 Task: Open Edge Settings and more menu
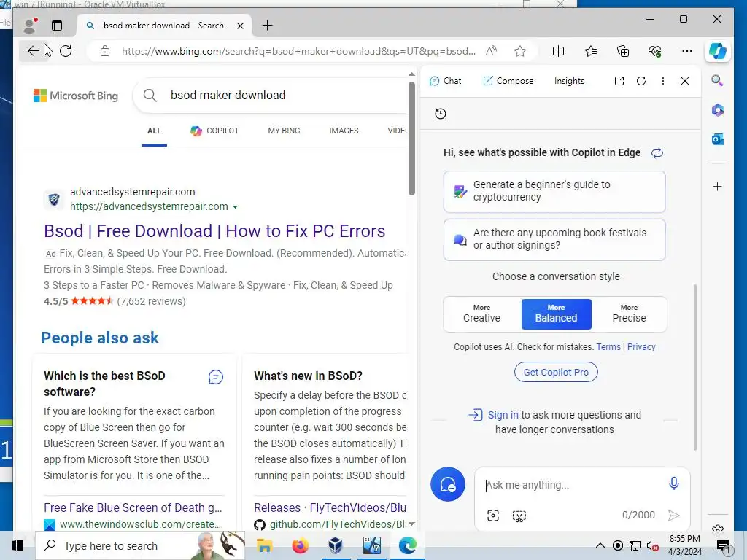click(x=687, y=51)
